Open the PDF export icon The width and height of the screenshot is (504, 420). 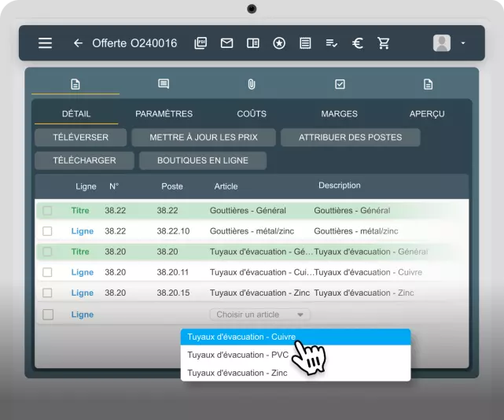click(x=200, y=43)
